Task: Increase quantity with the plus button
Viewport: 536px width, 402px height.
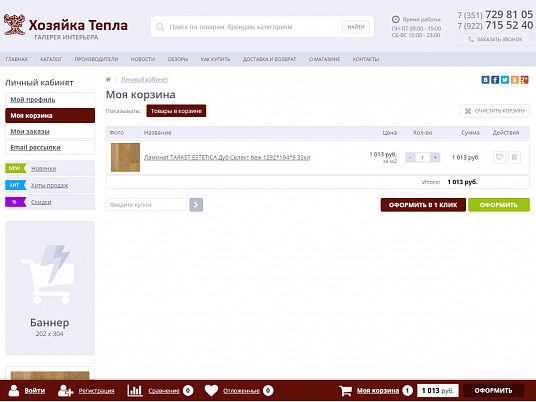Action: (435, 157)
